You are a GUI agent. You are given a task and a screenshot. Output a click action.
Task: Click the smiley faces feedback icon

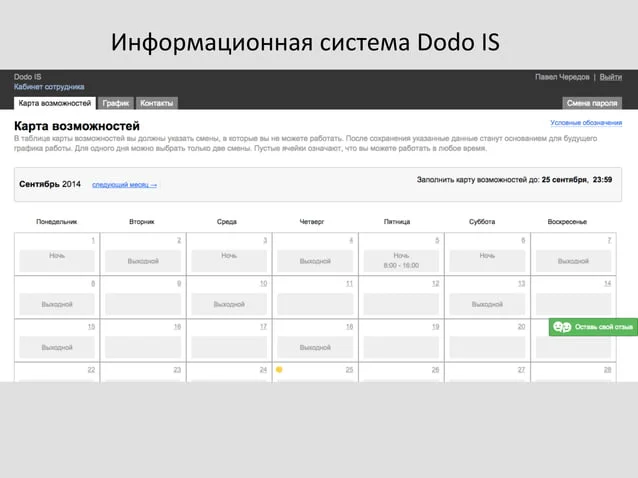[562, 327]
